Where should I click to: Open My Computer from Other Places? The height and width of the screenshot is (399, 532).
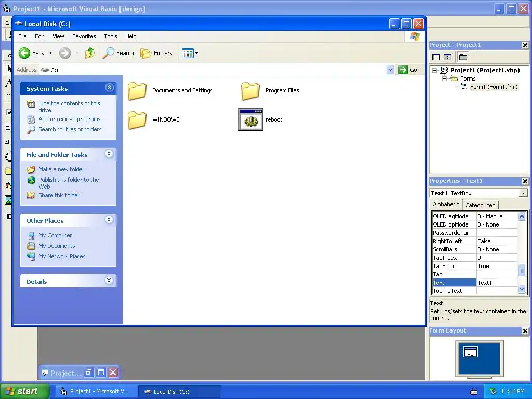click(55, 235)
